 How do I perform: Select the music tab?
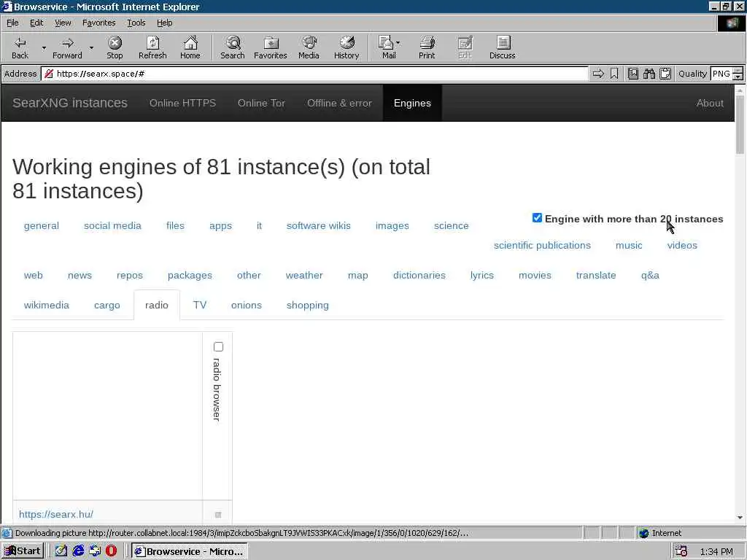(x=629, y=245)
